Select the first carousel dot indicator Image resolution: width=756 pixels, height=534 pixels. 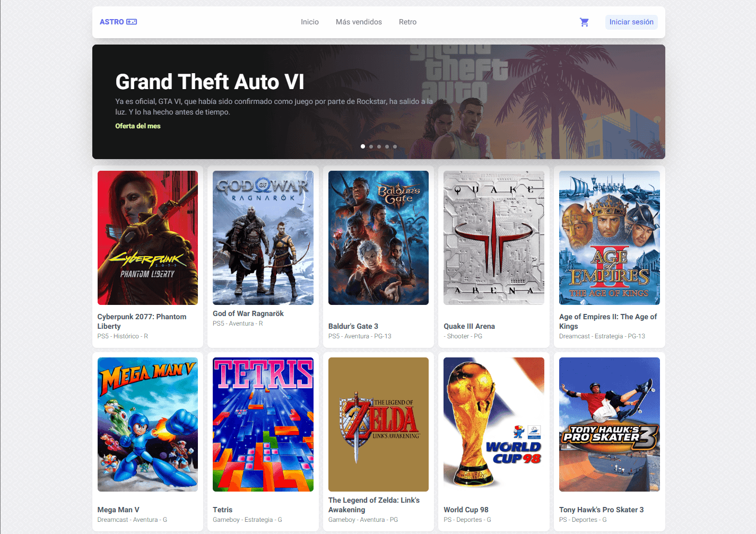point(363,146)
